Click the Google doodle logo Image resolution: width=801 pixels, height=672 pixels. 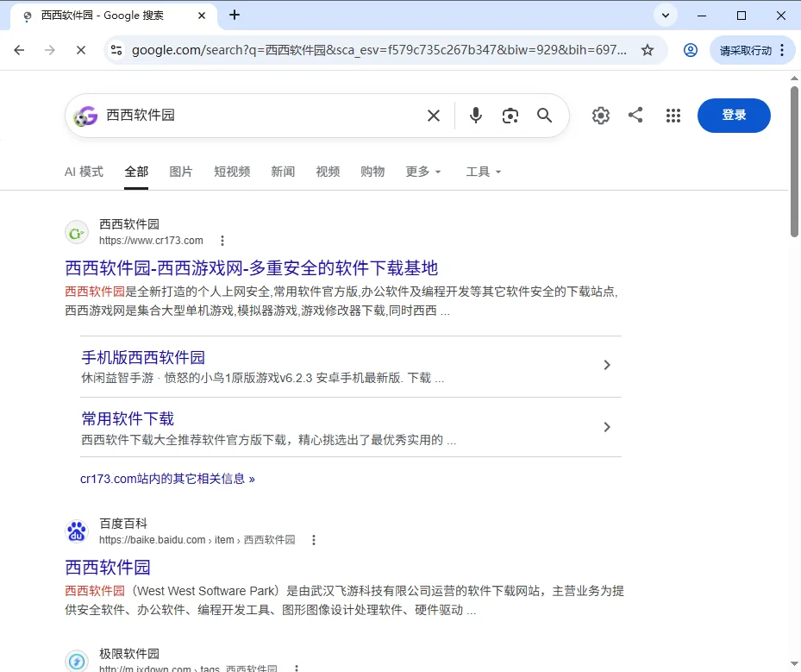coord(85,116)
